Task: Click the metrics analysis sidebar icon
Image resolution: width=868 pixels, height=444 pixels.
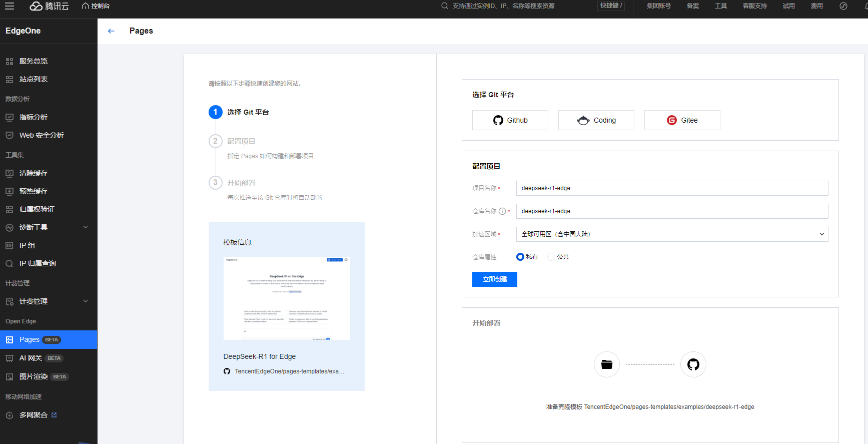Action: 10,117
